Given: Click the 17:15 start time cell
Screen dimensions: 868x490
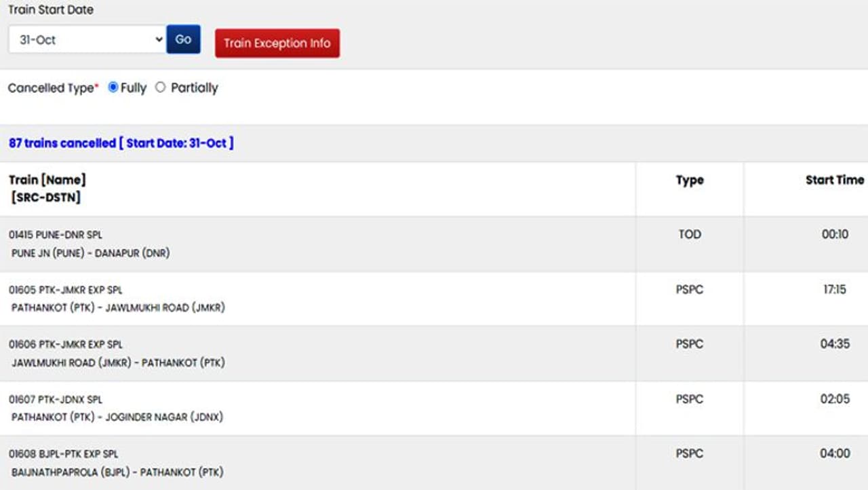Looking at the screenshot, I should (835, 290).
